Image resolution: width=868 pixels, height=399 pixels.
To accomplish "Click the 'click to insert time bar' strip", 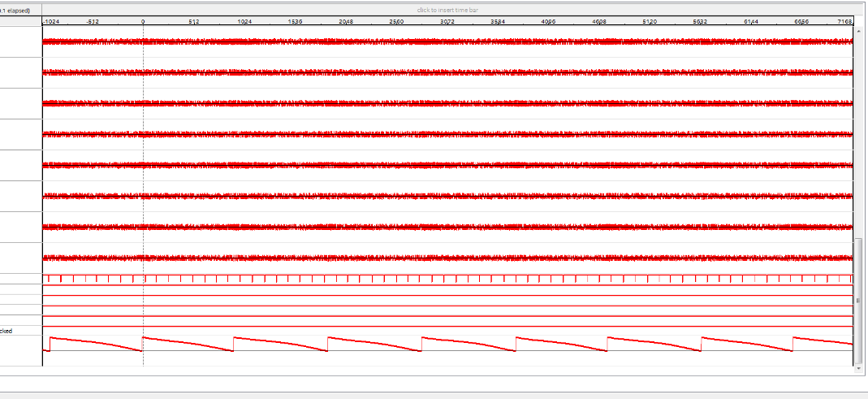I will (447, 10).
